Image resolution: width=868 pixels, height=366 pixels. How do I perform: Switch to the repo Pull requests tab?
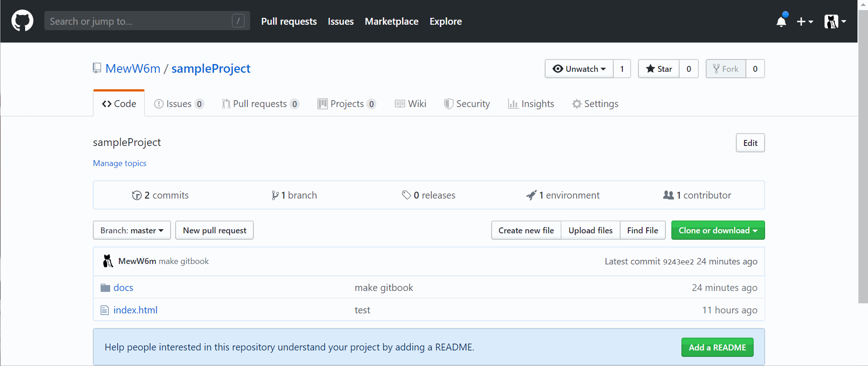[x=260, y=104]
